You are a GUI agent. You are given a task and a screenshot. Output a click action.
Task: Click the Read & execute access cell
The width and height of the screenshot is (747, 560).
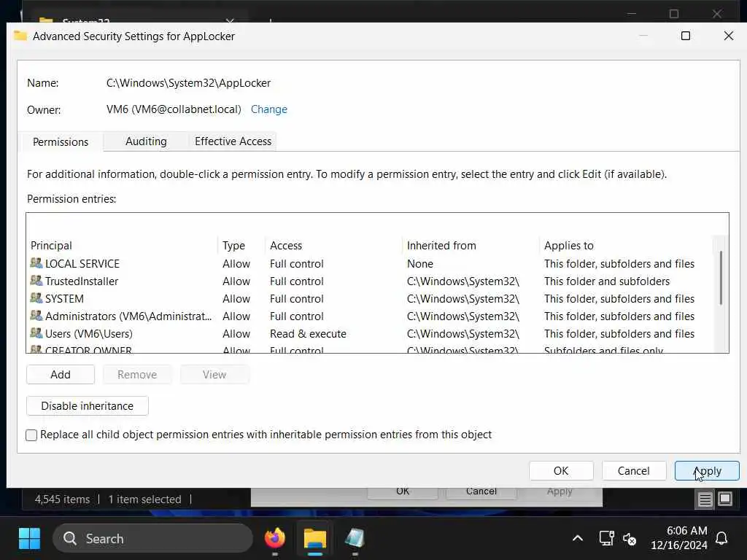[x=308, y=334]
